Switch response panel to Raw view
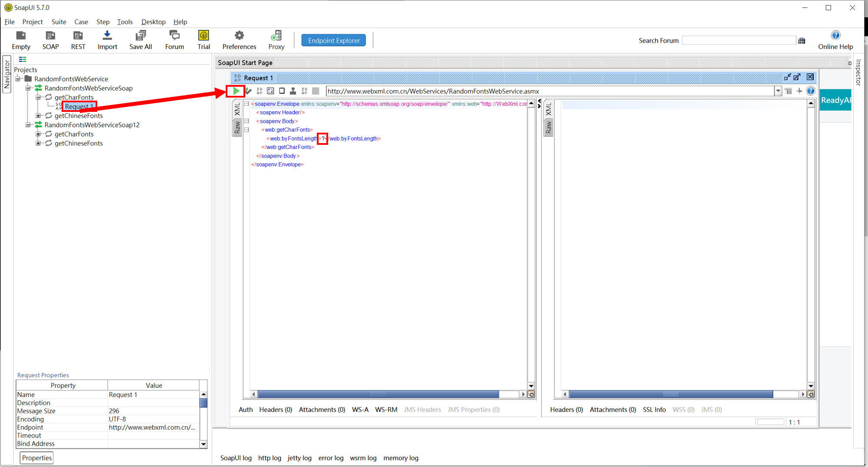The image size is (868, 467). [549, 127]
